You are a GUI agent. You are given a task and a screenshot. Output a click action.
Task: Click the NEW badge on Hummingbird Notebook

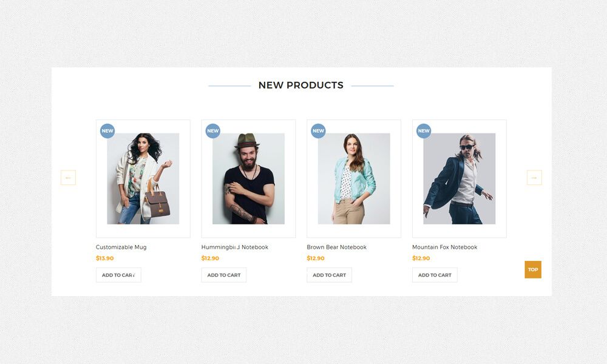[212, 131]
